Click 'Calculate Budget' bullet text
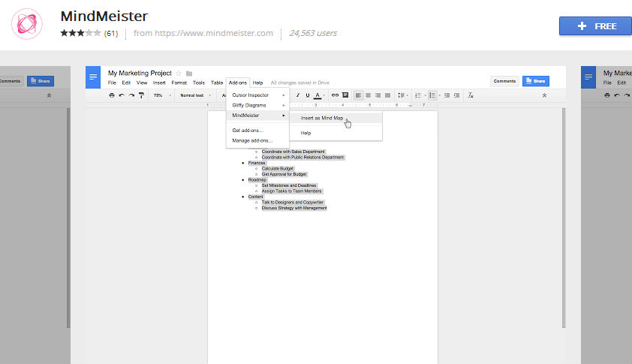Viewport: 632px width, 364px height. (277, 169)
